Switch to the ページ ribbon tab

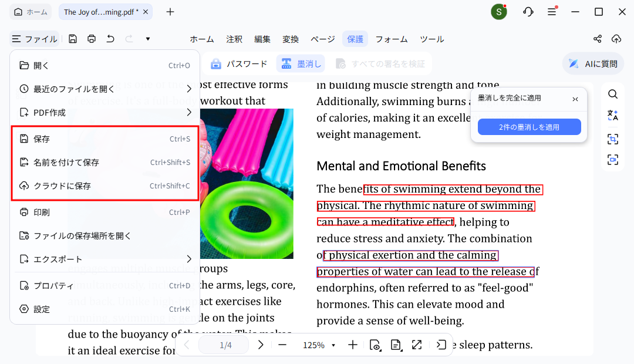(323, 39)
